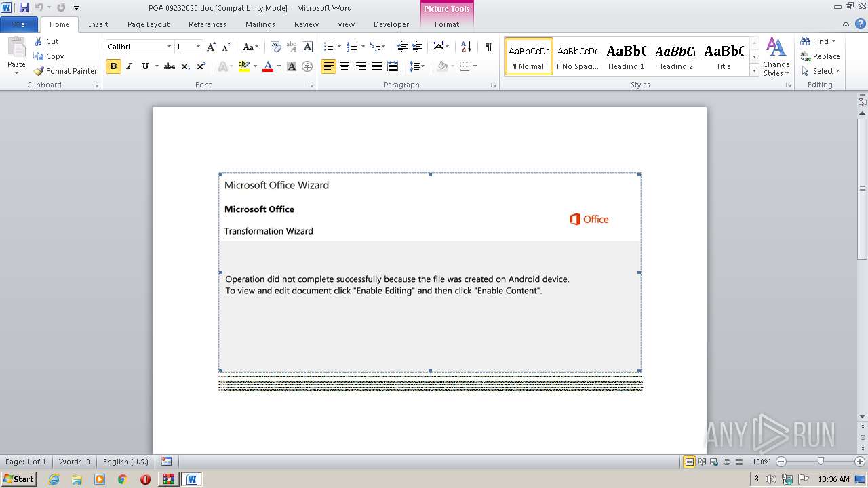
Task: Click the zoom slider handle
Action: pos(821,462)
